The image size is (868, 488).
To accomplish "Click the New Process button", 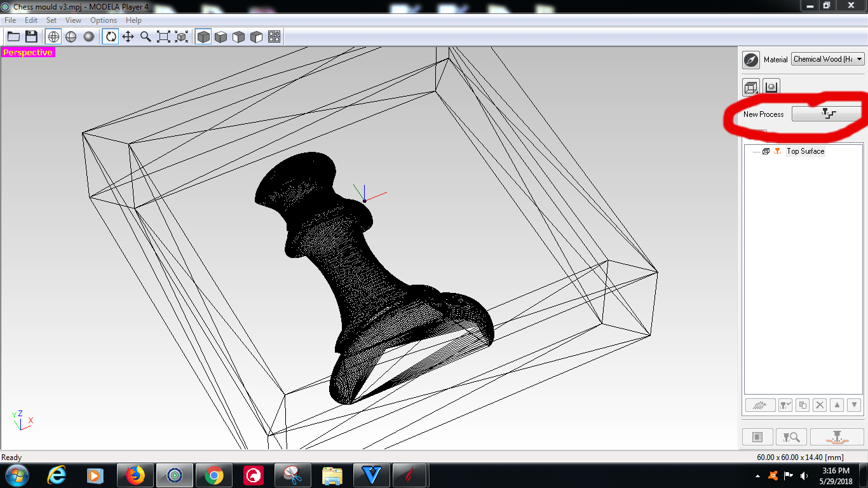I will click(x=827, y=114).
